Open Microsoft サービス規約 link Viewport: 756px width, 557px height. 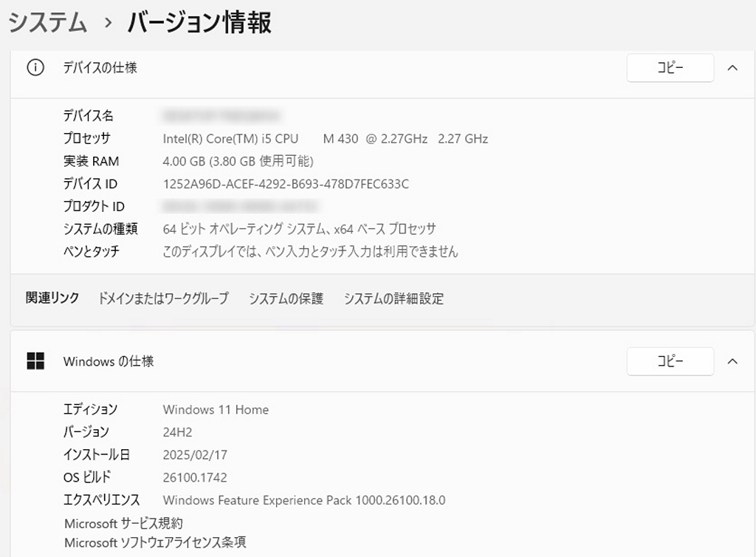123,523
